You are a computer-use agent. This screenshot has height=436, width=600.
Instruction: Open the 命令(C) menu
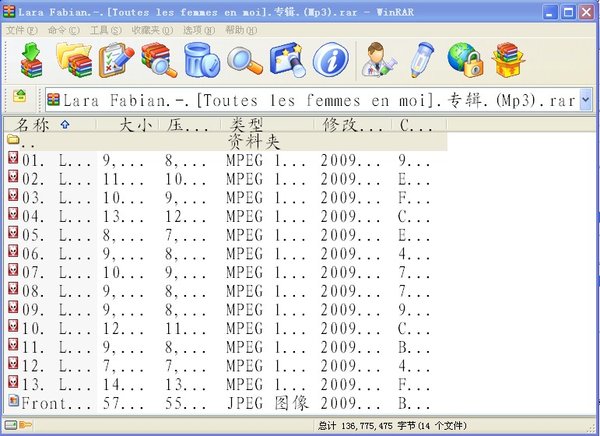(64, 30)
